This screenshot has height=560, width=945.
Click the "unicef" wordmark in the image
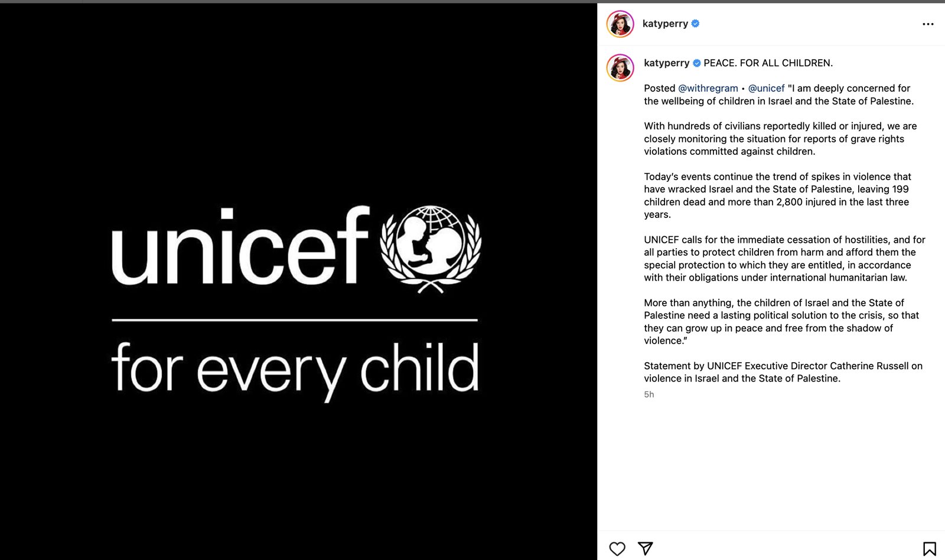click(x=240, y=246)
